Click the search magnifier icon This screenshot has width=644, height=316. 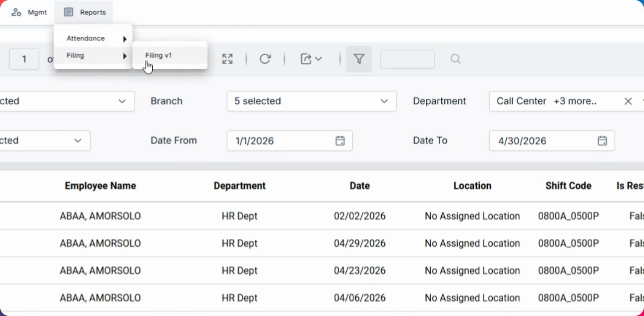pos(456,59)
